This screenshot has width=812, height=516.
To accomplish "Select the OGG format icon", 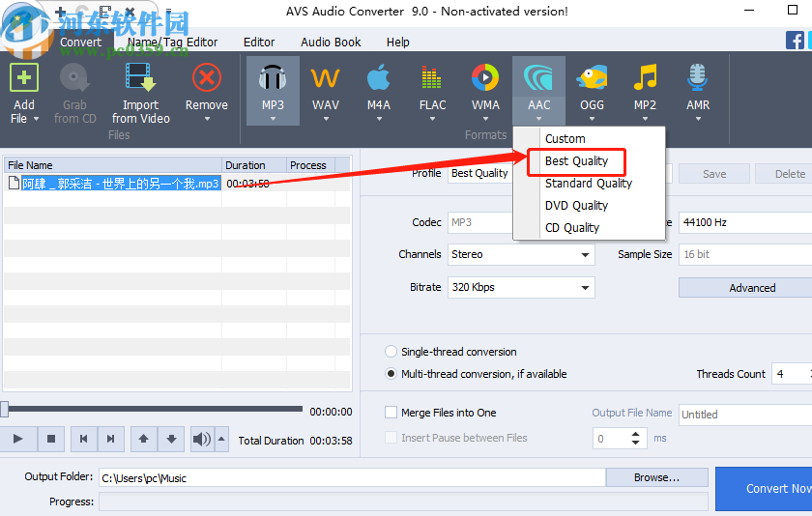I will [x=592, y=78].
